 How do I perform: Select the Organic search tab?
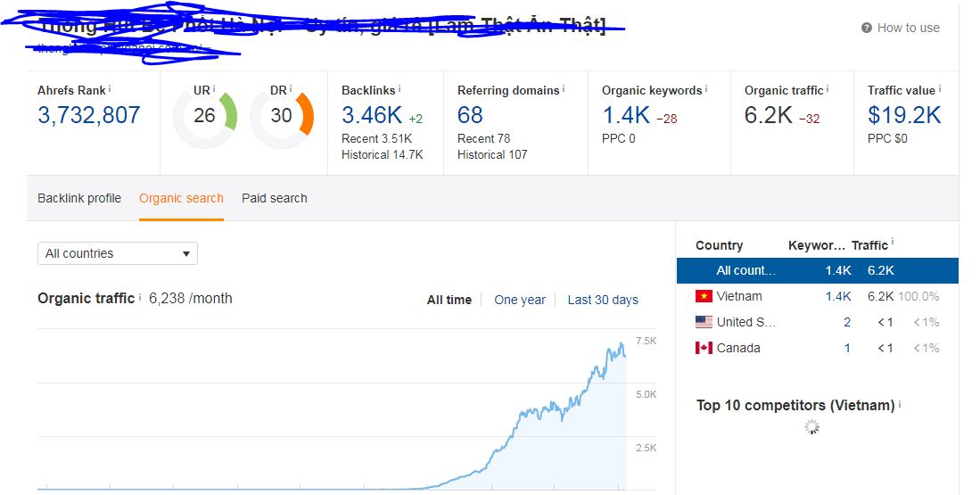pyautogui.click(x=181, y=198)
